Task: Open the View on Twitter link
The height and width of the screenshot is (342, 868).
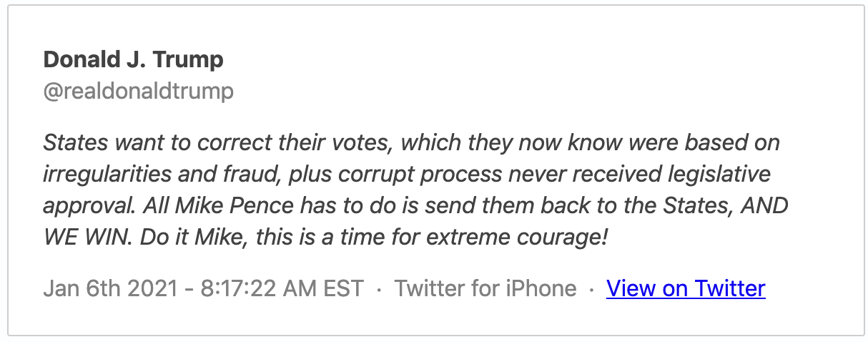Action: pos(686,288)
